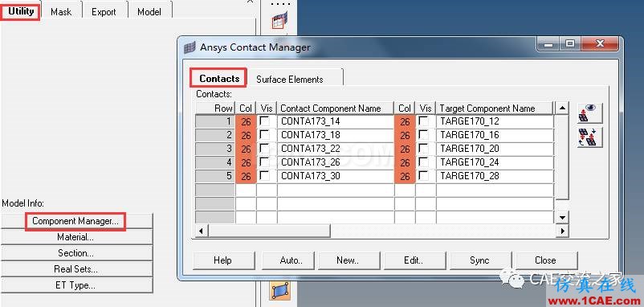
Task: Click the horizontal scrollbar thumb
Action: coord(269,231)
